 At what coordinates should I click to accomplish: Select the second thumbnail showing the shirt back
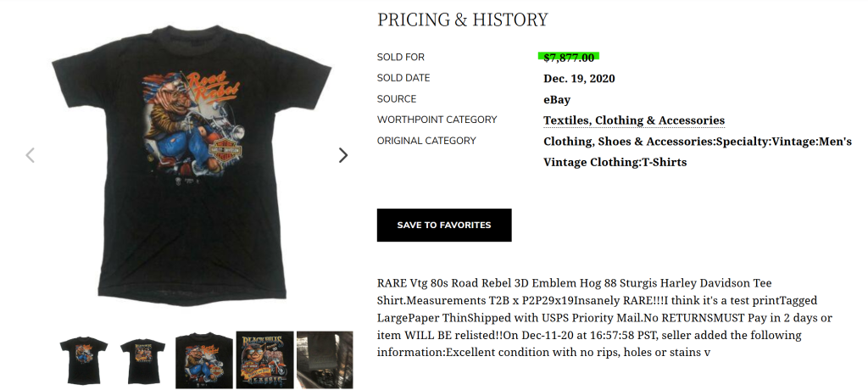tap(142, 360)
